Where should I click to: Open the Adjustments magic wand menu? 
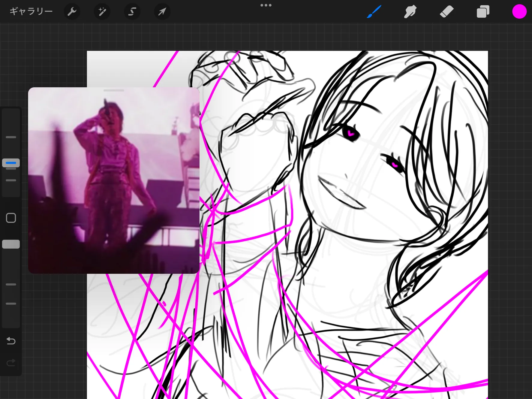click(102, 11)
